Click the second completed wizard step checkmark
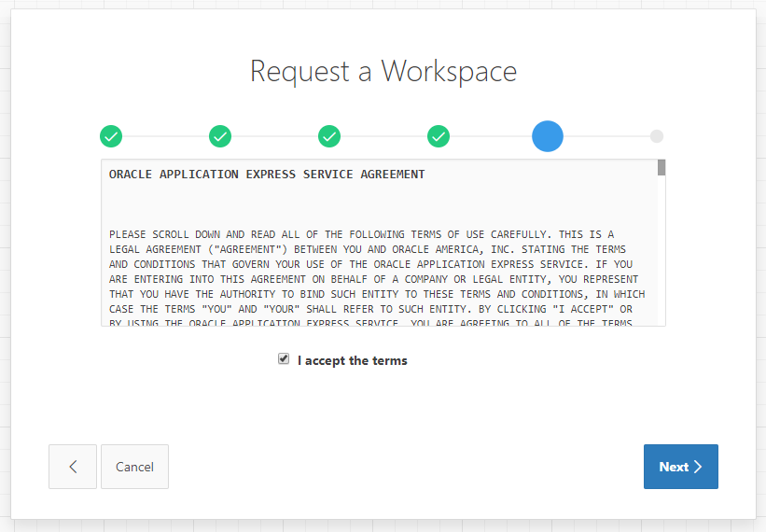This screenshot has width=766, height=532. point(220,136)
